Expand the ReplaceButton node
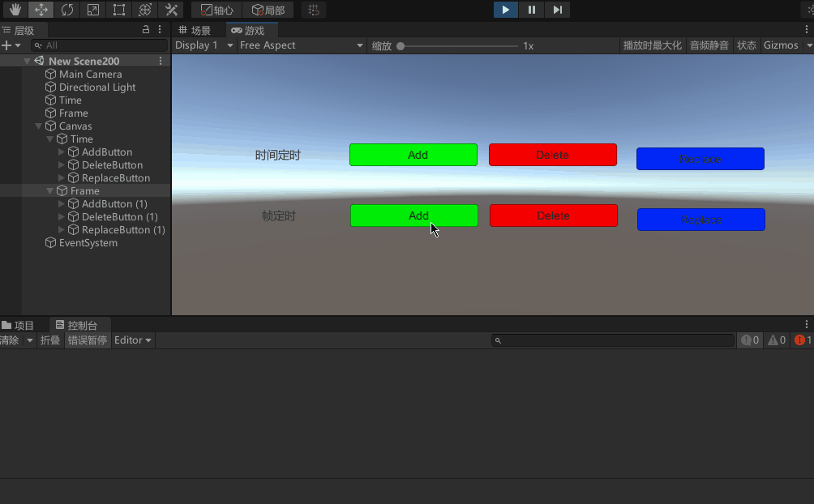The image size is (814, 504). click(x=62, y=178)
